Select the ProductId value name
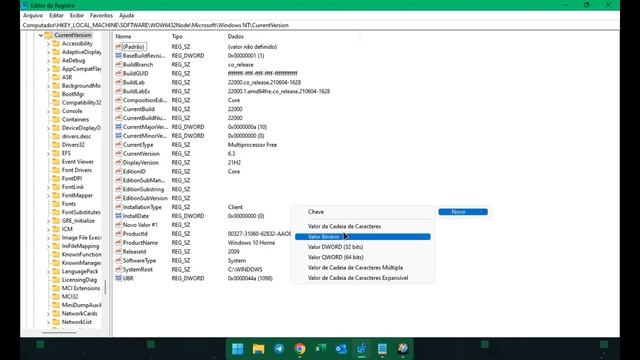The image size is (640, 360). tap(135, 234)
